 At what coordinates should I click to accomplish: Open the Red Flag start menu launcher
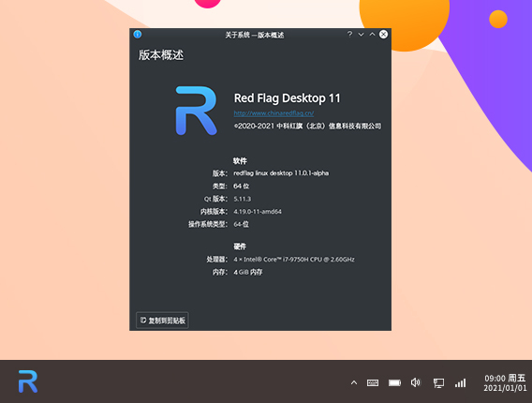(x=28, y=381)
